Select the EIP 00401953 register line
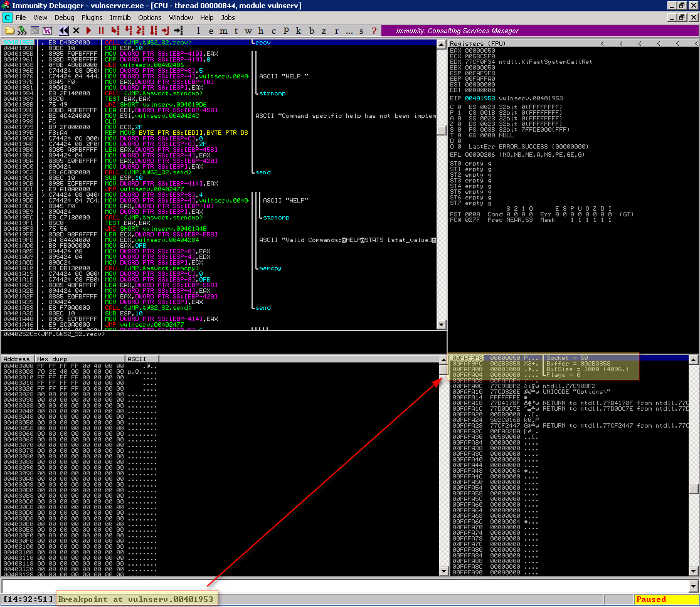Screen dimensions: 700x607 click(x=507, y=98)
